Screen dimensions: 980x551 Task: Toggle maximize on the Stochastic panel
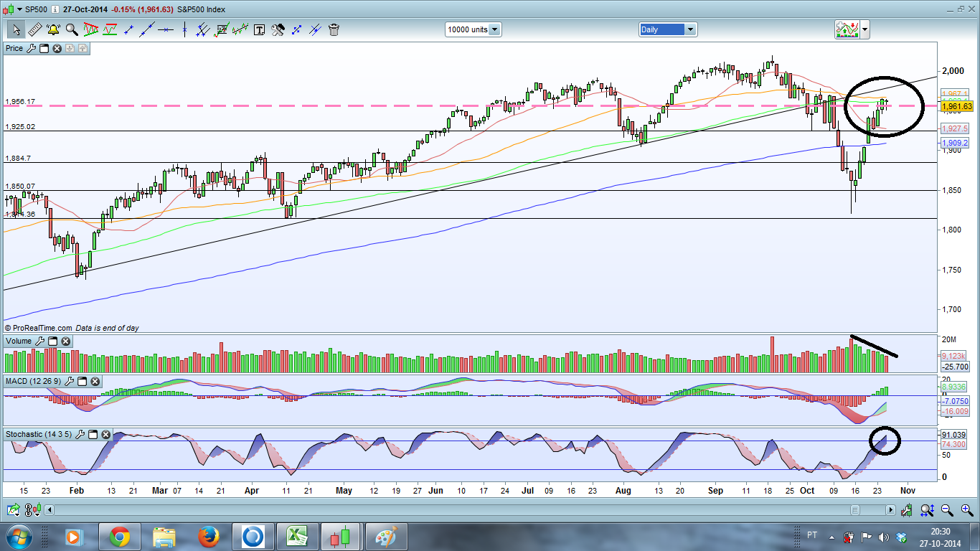point(93,434)
